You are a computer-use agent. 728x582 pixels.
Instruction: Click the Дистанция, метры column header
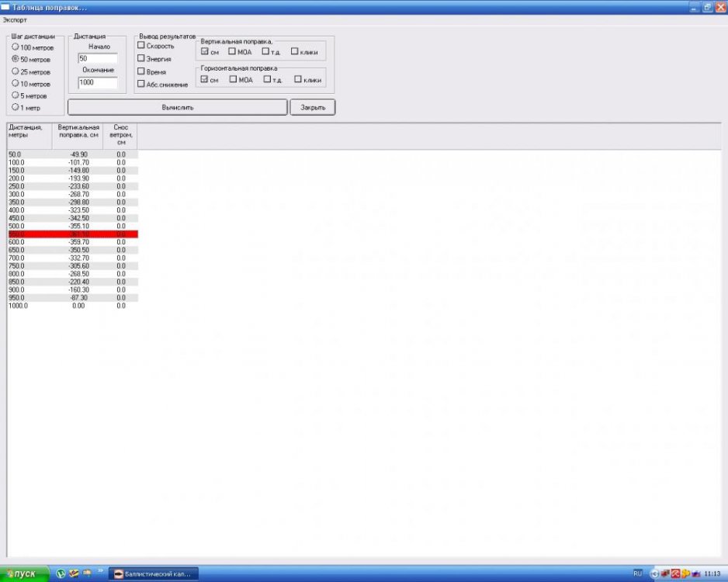point(29,135)
